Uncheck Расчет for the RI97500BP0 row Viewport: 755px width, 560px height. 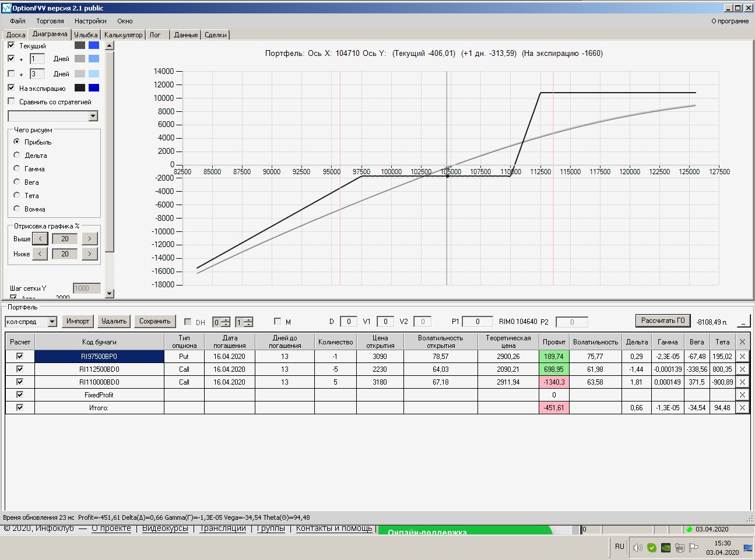(x=20, y=356)
